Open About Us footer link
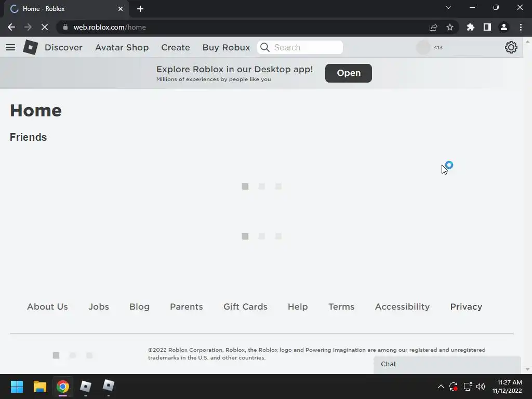Screen dimensions: 532x399 point(47,307)
